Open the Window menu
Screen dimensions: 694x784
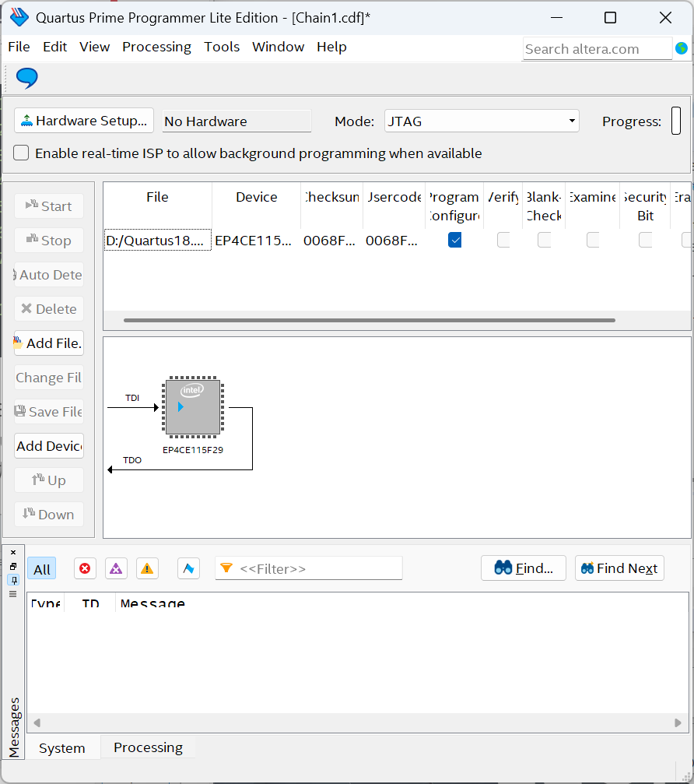(279, 47)
